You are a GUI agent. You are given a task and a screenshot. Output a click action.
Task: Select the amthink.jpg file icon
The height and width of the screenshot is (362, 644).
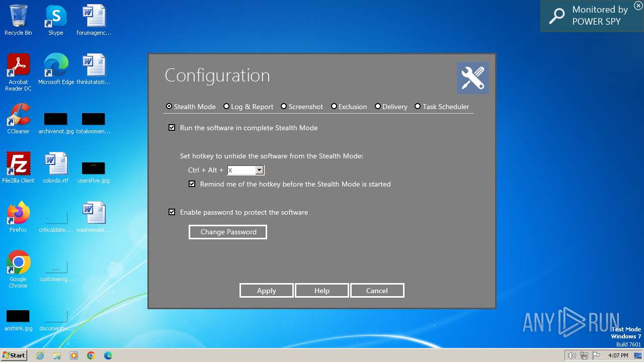(x=18, y=320)
